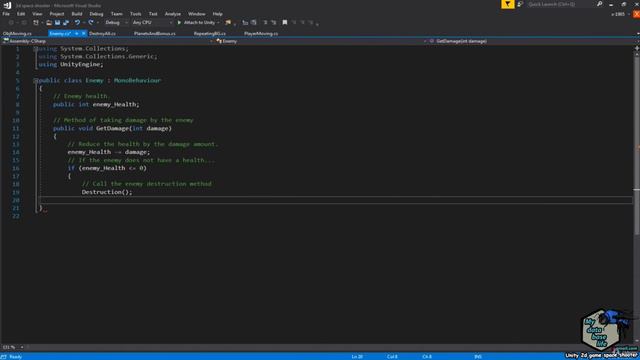Click the decrease indent toolbar icon
The height and width of the screenshot is (360, 640).
[x=245, y=23]
